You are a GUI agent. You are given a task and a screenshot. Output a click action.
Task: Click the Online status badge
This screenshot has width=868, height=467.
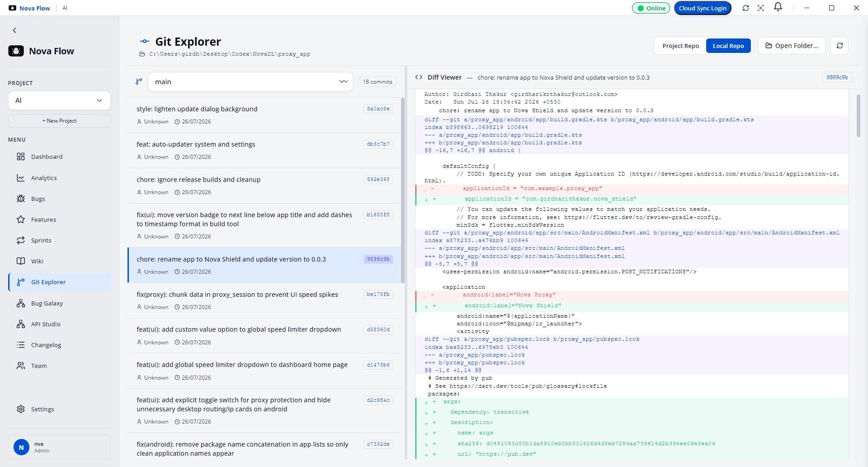click(651, 8)
